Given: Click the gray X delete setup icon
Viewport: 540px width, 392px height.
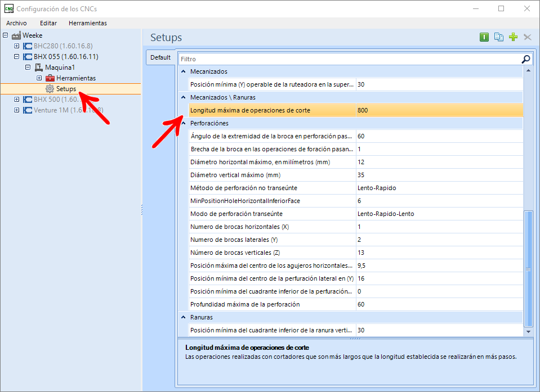Looking at the screenshot, I should pos(527,37).
